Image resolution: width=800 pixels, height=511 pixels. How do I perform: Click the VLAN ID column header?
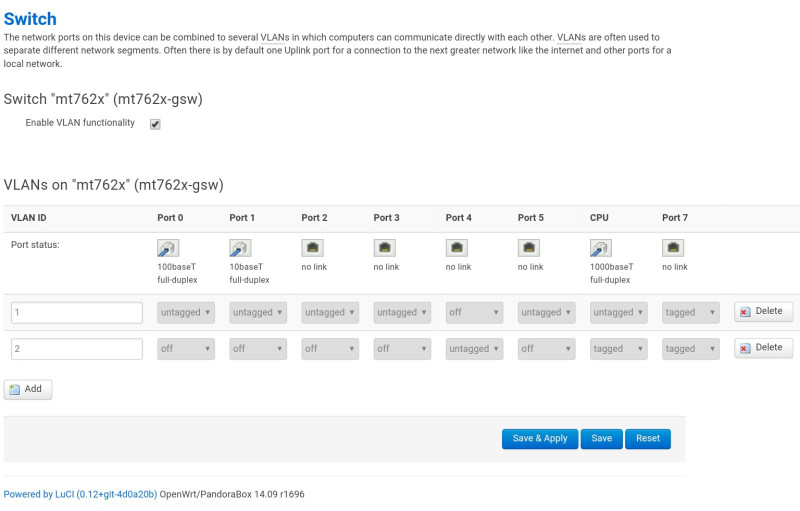click(x=29, y=218)
